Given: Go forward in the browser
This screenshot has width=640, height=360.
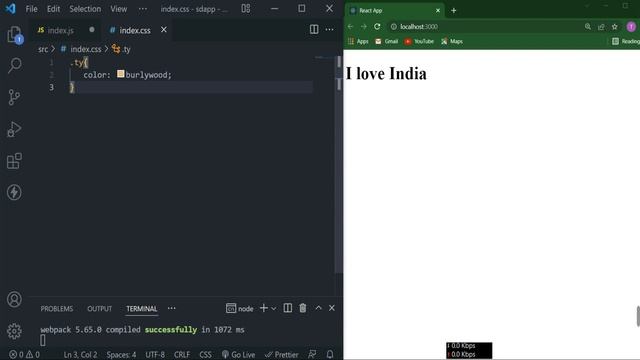Looking at the screenshot, I should (x=364, y=27).
